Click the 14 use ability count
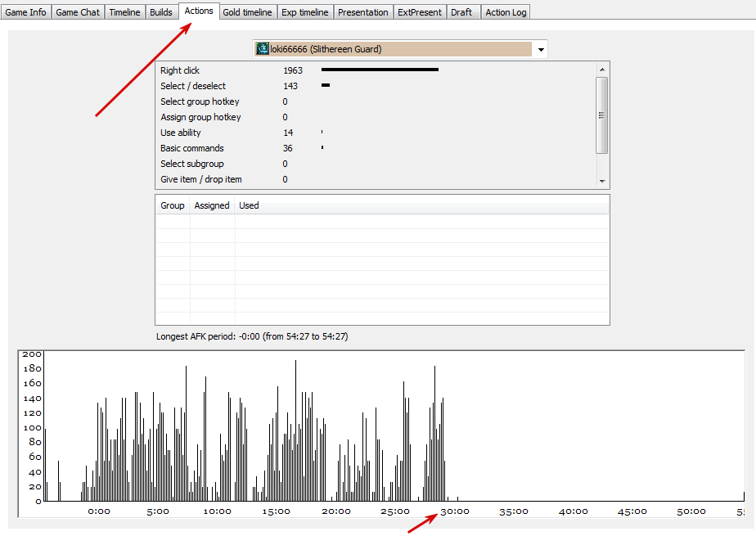 (x=288, y=133)
